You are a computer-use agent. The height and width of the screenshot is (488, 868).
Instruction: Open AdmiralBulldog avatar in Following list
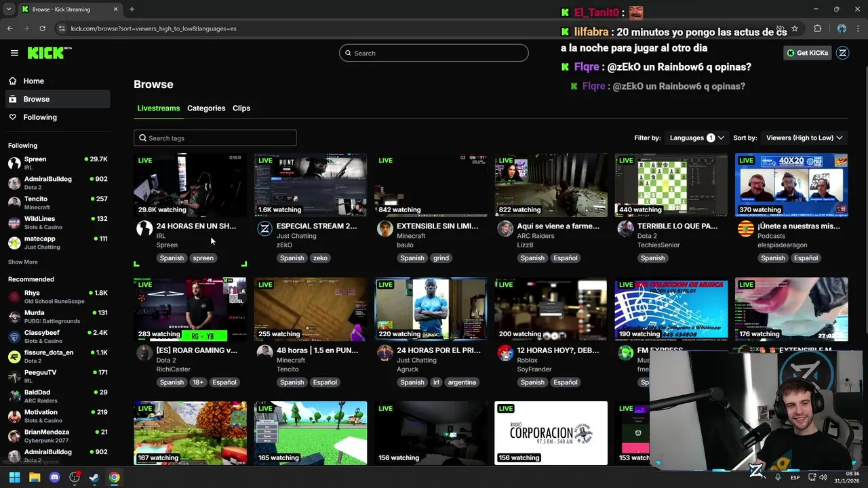[14, 183]
